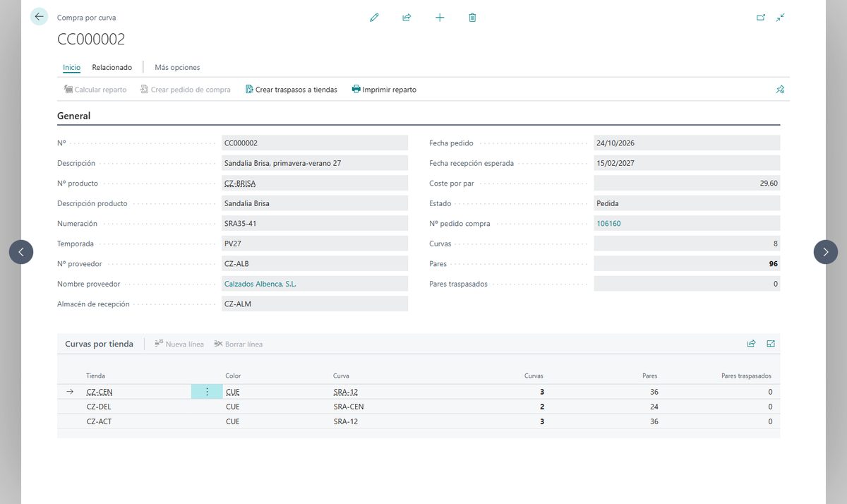Image resolution: width=847 pixels, height=504 pixels.
Task: Click the Almacén de recepción field
Action: pos(315,304)
